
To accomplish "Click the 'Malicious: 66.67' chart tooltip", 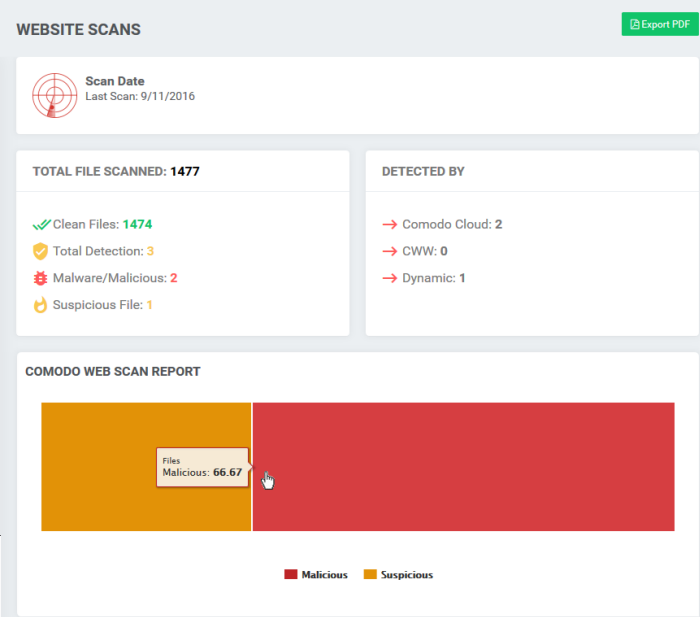I will pyautogui.click(x=202, y=467).
